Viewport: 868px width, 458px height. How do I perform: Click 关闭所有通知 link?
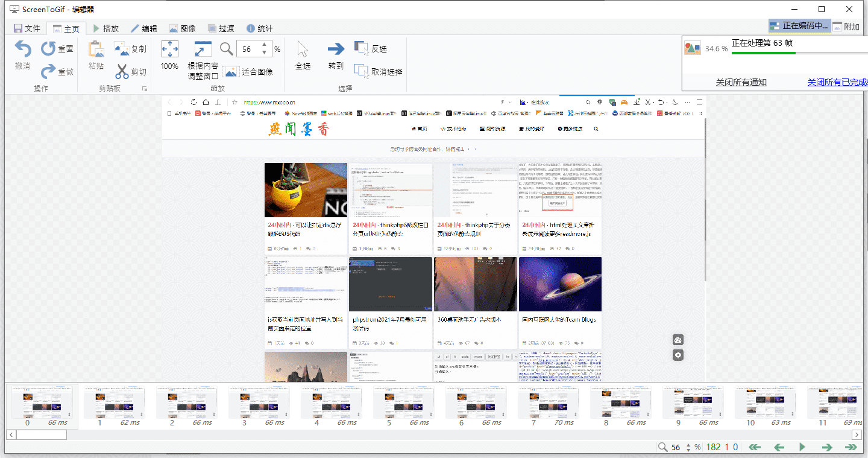pos(741,82)
